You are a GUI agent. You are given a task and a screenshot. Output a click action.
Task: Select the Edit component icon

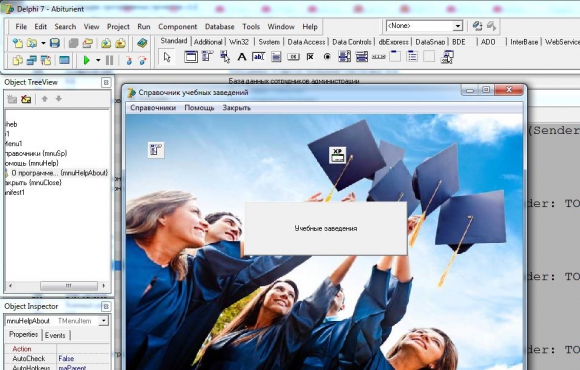click(x=259, y=57)
